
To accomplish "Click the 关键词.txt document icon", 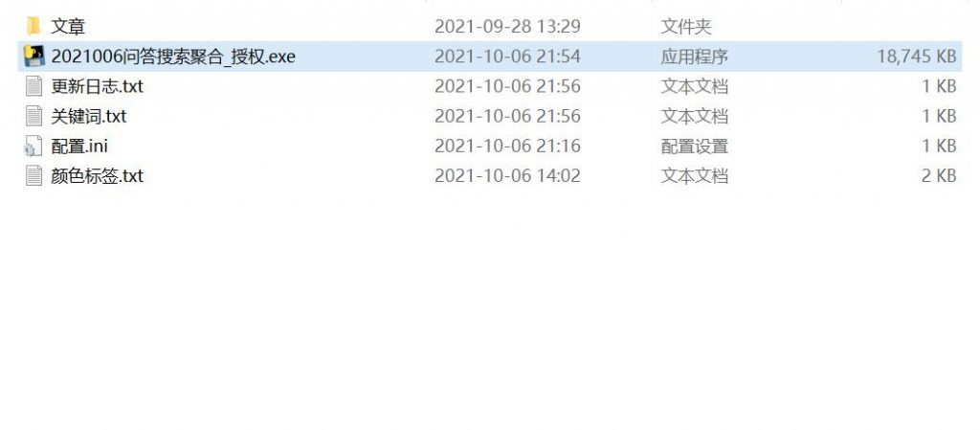I will 33,116.
